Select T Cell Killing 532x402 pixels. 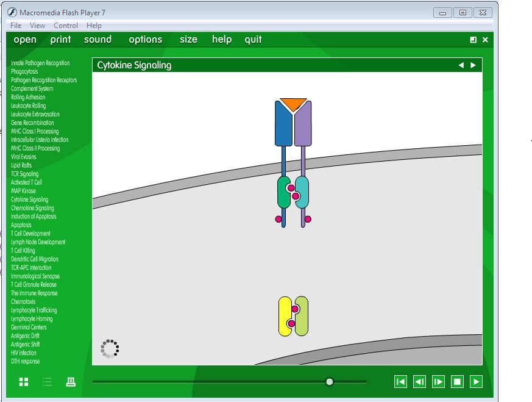click(x=23, y=251)
